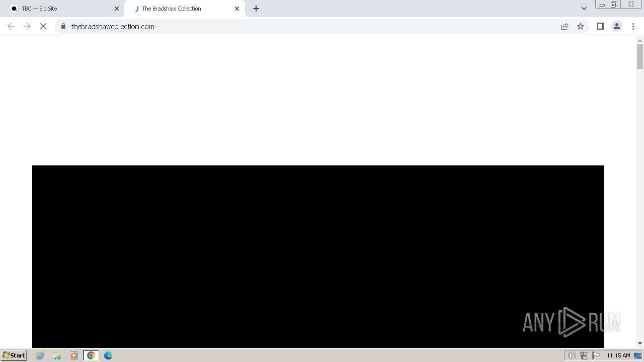Open the tab search dropdown arrow
The image size is (644, 362).
[x=584, y=9]
